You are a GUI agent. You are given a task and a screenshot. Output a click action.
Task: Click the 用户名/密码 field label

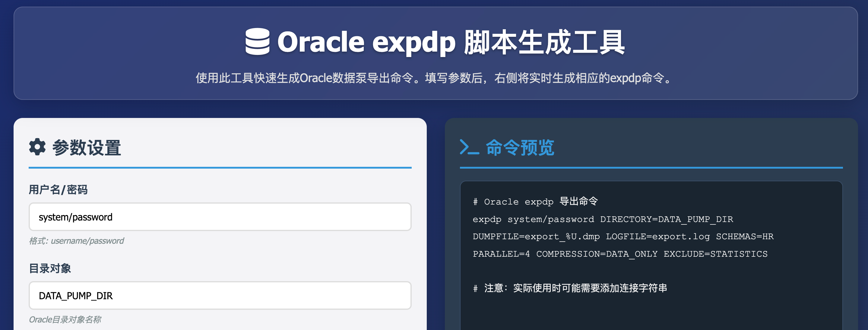tap(58, 189)
